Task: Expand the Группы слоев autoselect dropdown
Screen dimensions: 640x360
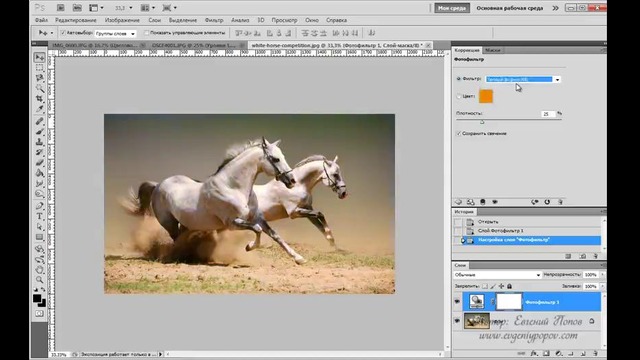Action: click(x=115, y=33)
